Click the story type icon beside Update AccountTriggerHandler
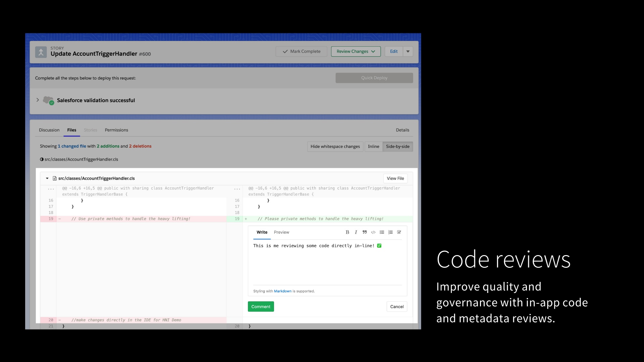 41,52
